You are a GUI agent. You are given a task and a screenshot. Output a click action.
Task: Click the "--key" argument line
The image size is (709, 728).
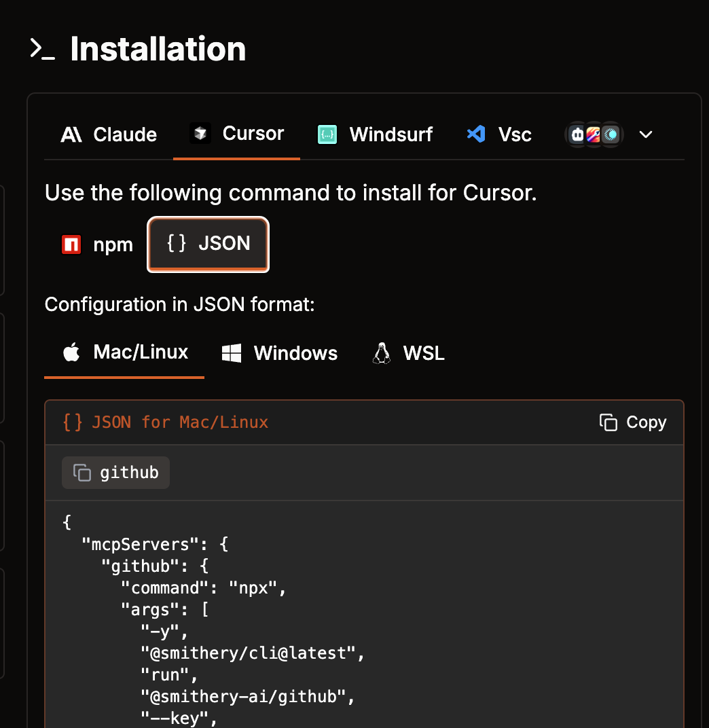tap(179, 718)
